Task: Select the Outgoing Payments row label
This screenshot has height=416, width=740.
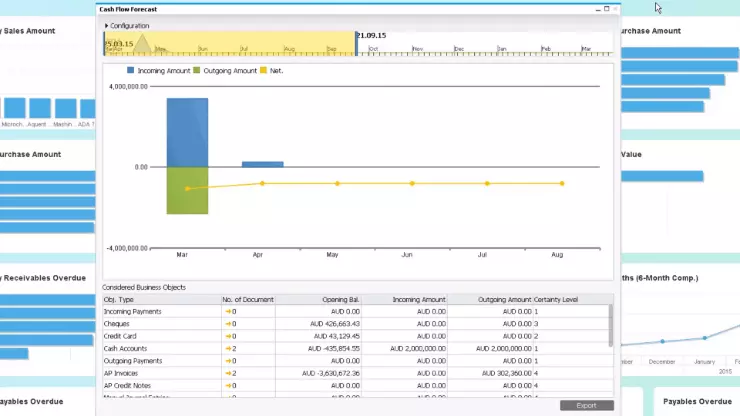Action: click(133, 361)
